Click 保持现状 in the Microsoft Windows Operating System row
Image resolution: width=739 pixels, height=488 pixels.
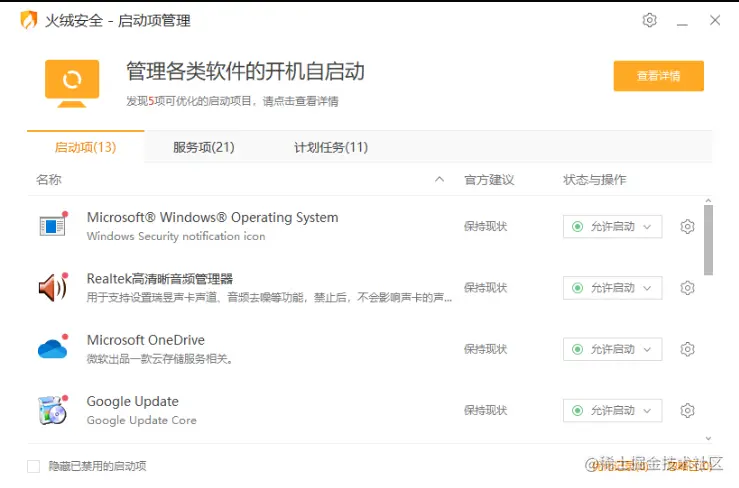coord(485,227)
